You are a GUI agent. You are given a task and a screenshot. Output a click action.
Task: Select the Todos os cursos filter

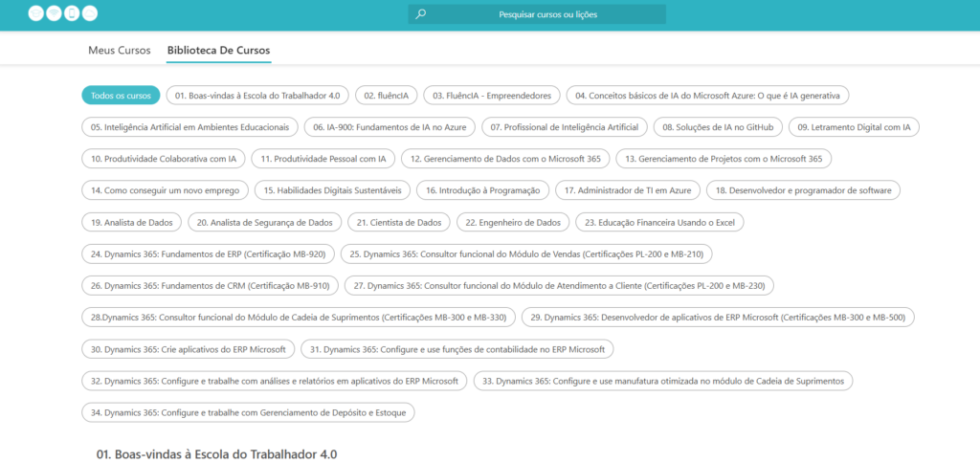121,96
